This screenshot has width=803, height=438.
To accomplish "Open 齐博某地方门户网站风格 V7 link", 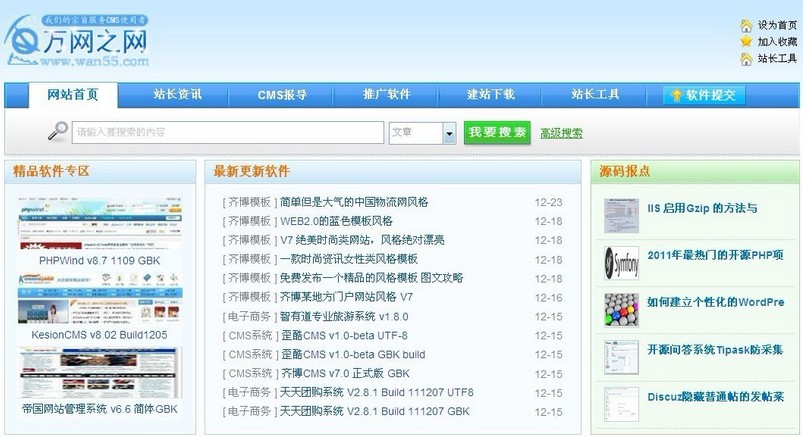I will pos(347,297).
